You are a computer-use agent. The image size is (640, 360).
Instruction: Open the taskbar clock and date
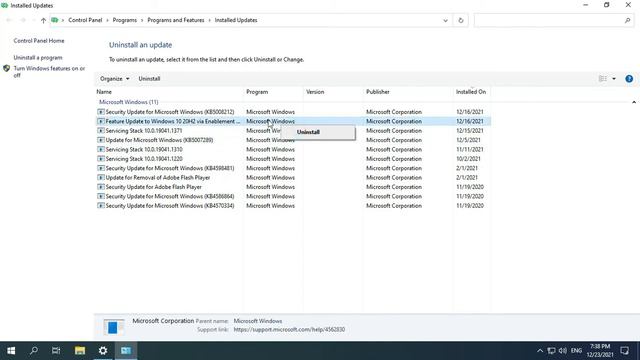click(x=600, y=351)
